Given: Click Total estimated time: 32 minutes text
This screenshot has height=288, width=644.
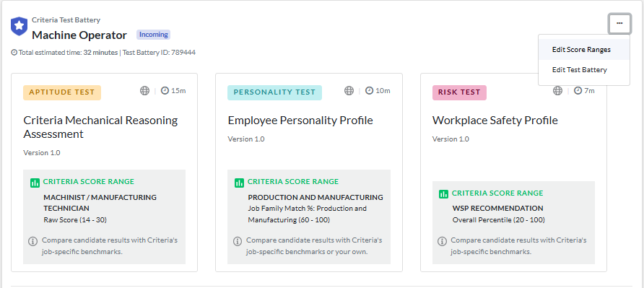Looking at the screenshot, I should tap(68, 53).
